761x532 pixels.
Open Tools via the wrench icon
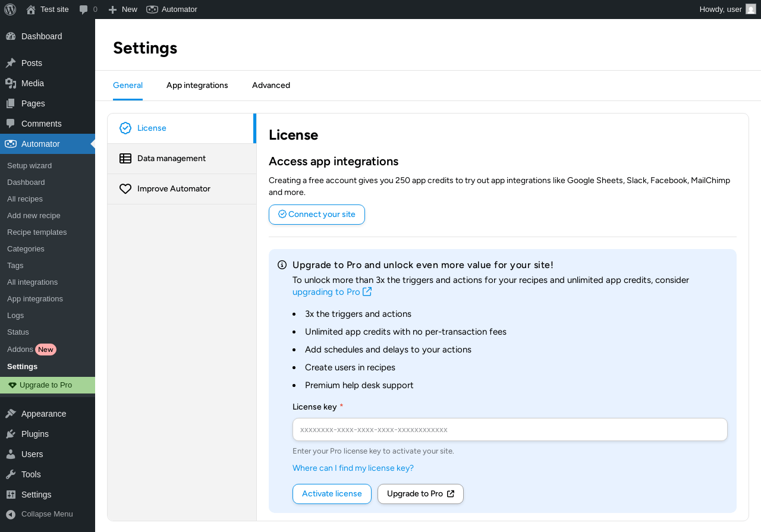click(x=11, y=474)
